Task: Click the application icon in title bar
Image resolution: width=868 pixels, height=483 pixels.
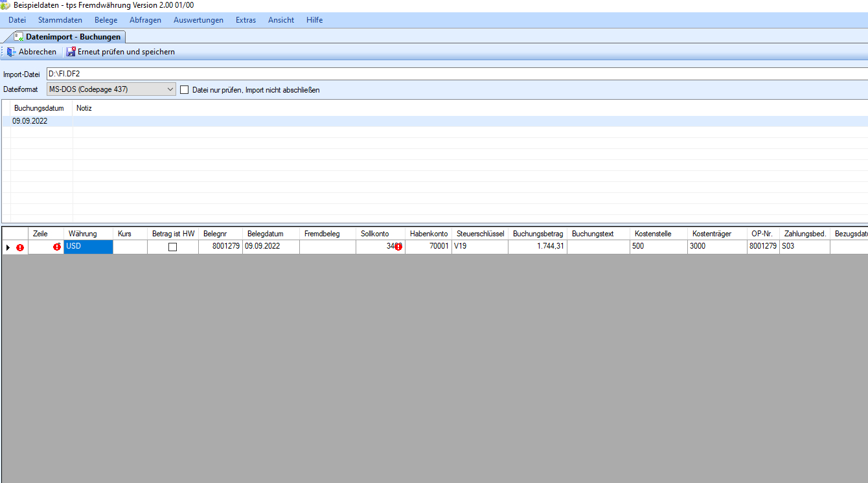Action: click(6, 5)
